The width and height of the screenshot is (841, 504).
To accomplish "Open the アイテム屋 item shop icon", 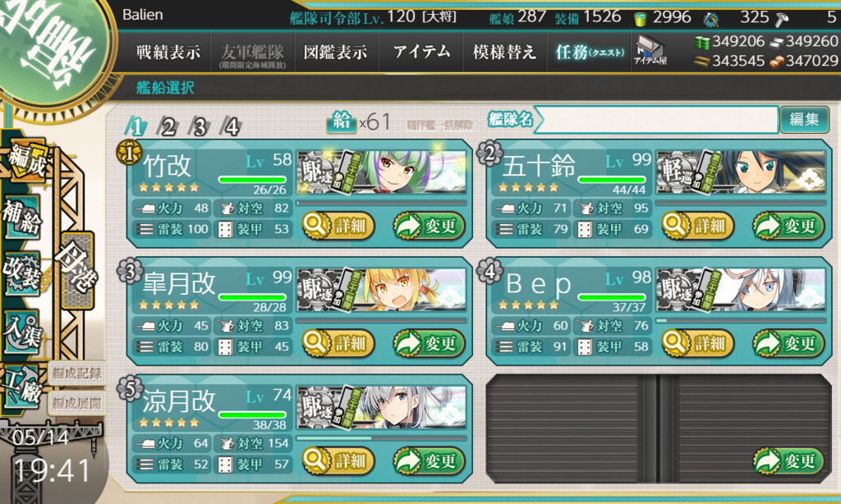I will click(650, 51).
